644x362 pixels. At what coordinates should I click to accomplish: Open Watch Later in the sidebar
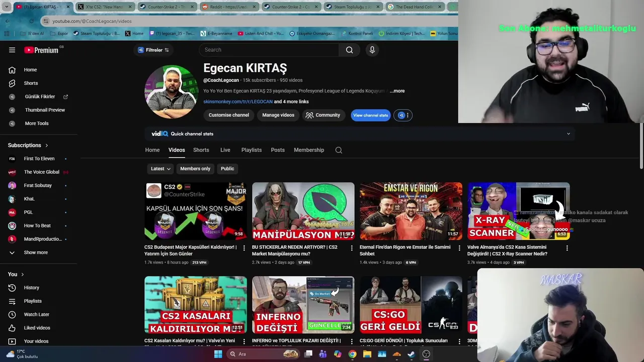(x=36, y=314)
